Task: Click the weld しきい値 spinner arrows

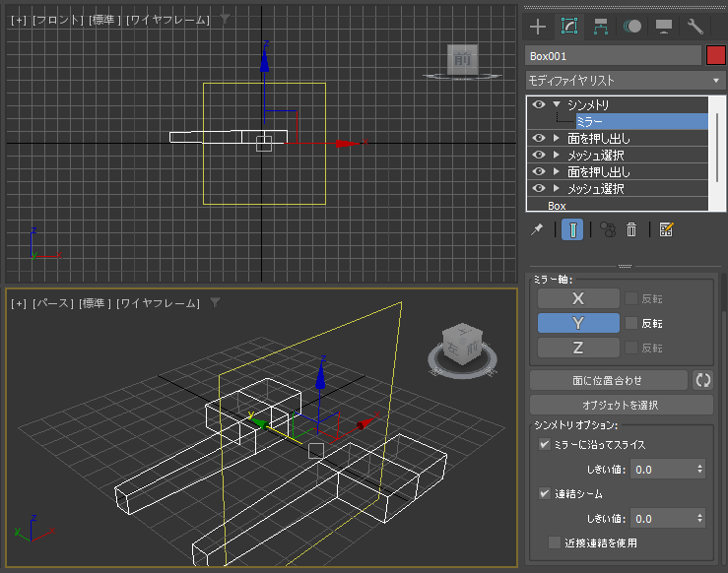Action: [x=699, y=519]
